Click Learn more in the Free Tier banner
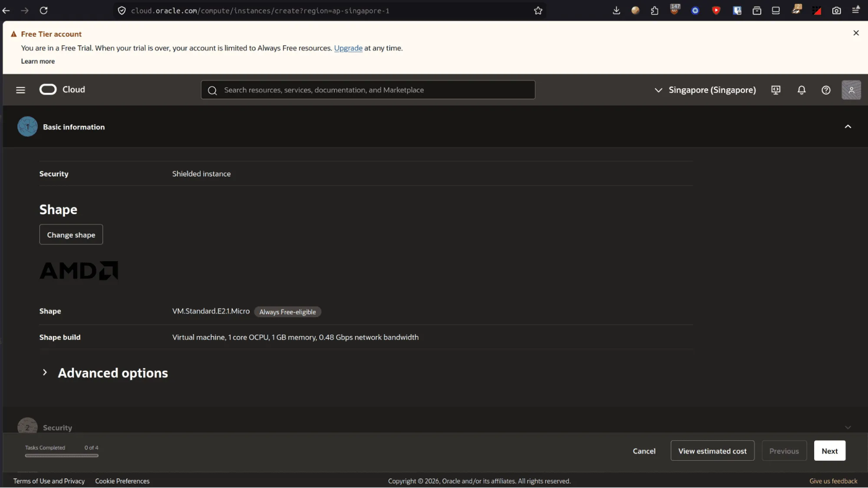 coord(38,61)
